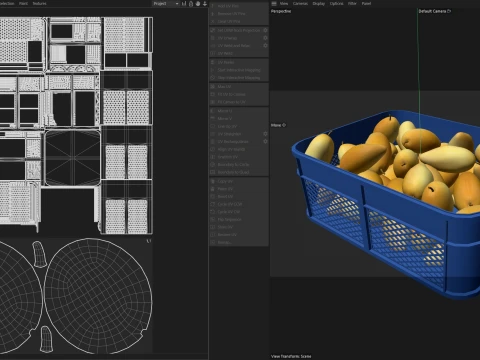480x360 pixels.
Task: Click Cycle UV CCW command
Action: click(x=239, y=204)
